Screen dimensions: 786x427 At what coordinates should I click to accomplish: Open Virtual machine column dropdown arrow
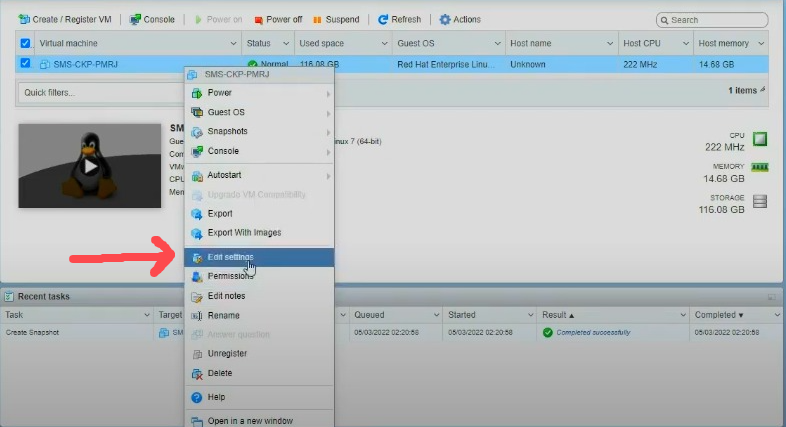click(233, 44)
